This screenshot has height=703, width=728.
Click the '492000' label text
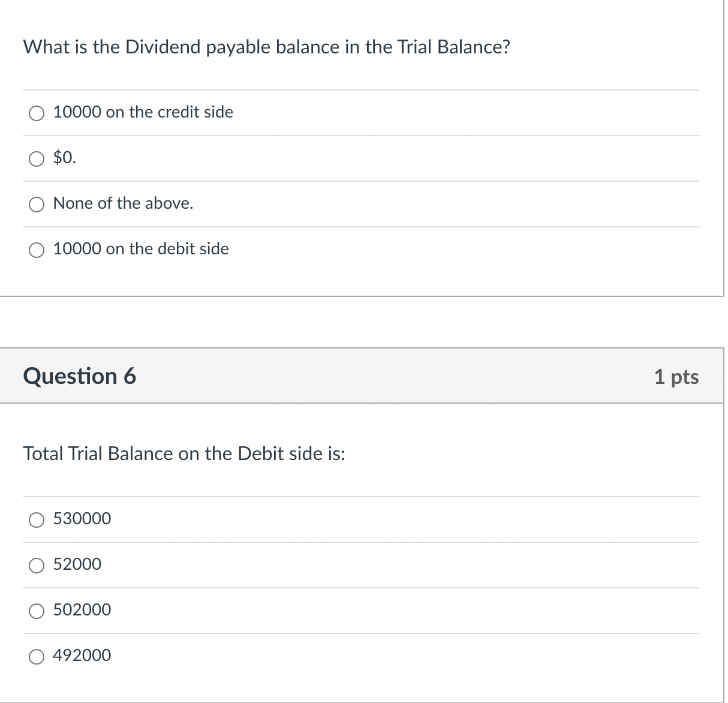(82, 656)
